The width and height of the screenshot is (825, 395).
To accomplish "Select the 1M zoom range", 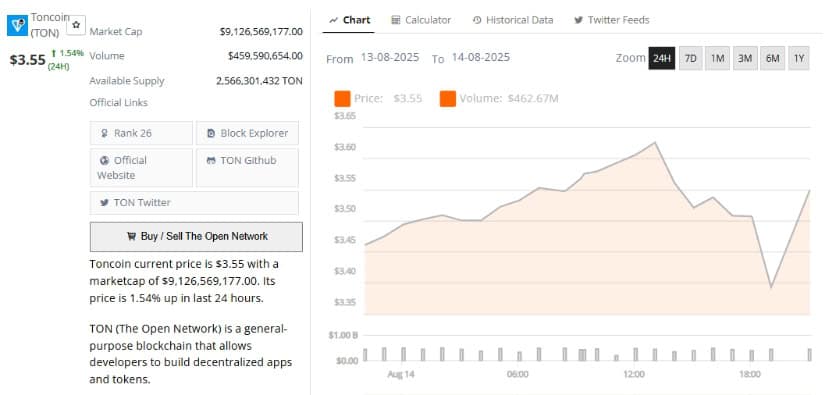I will coord(717,58).
